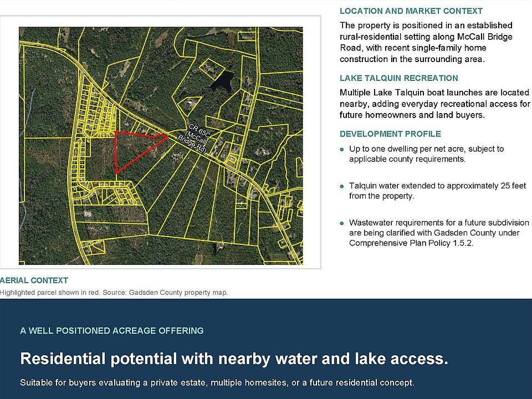
Task: Click the Residential potential headline text
Action: pos(234,359)
